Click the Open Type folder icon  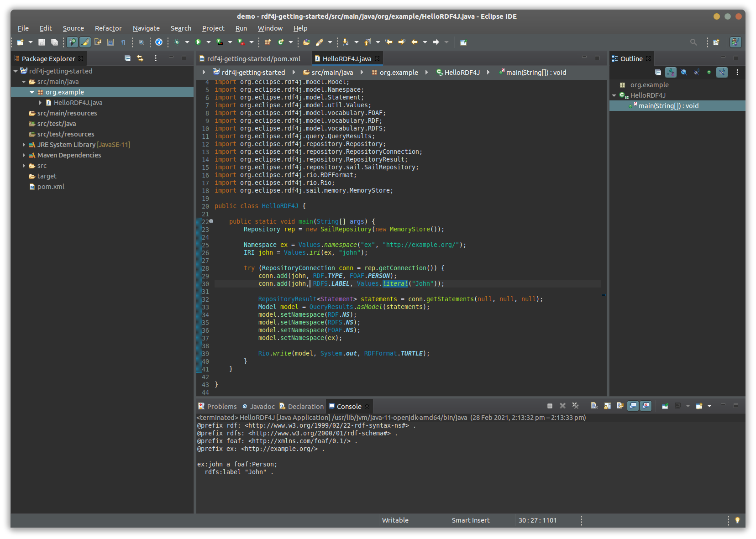[307, 42]
